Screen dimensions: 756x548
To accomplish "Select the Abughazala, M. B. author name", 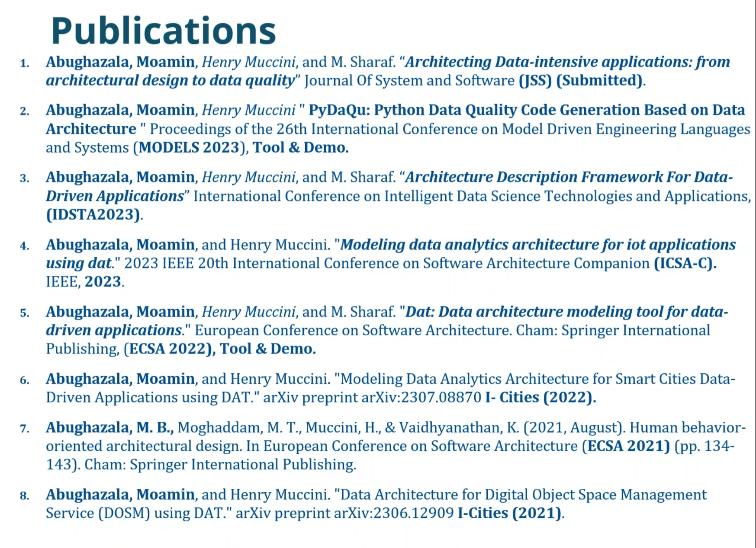I will [110, 428].
